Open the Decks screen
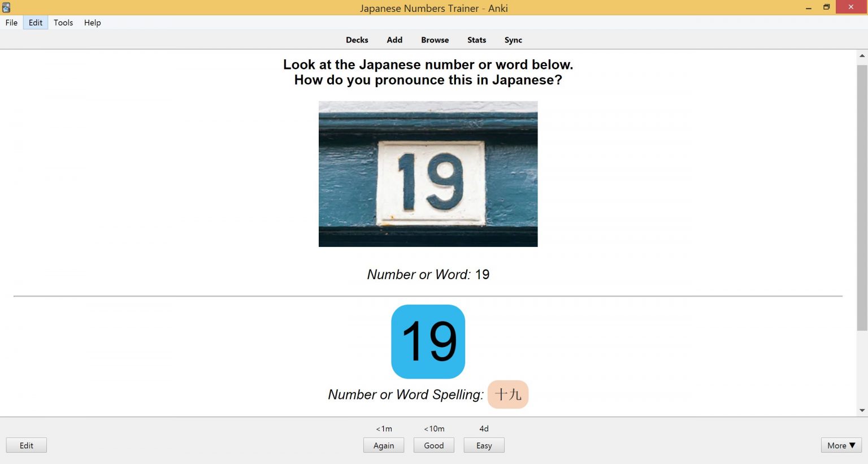868x464 pixels. point(357,40)
